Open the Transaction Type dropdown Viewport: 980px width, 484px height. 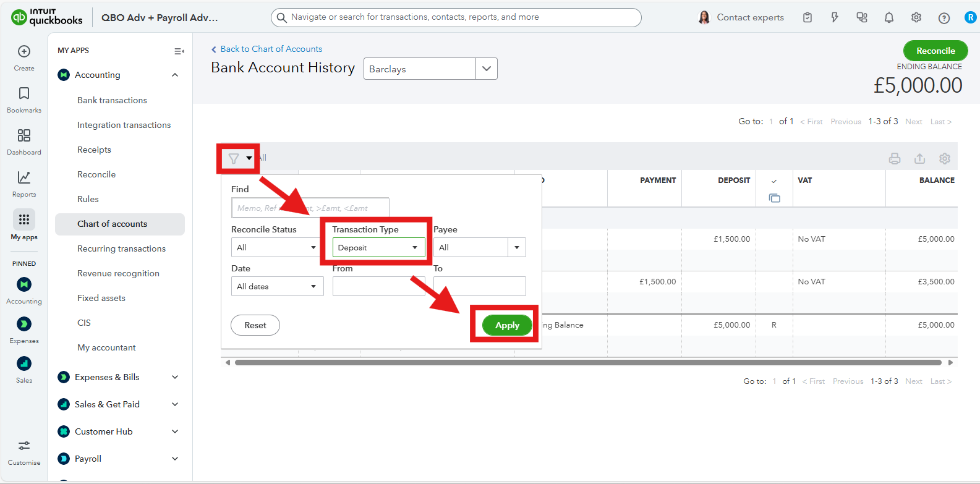click(x=378, y=247)
